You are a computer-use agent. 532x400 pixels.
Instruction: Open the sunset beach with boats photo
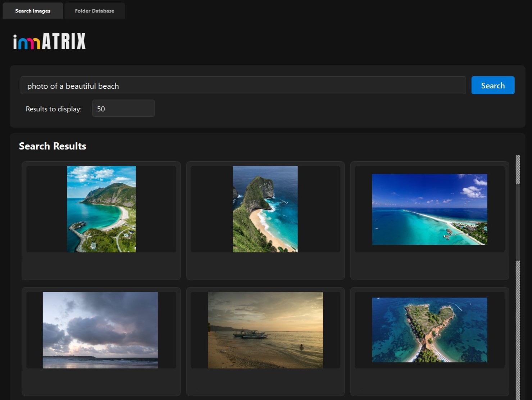coord(265,330)
